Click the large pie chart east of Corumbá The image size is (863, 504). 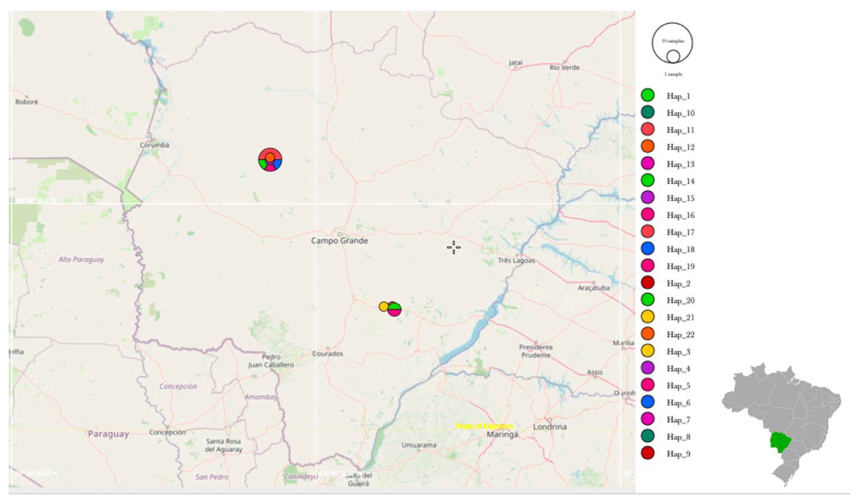(x=270, y=160)
